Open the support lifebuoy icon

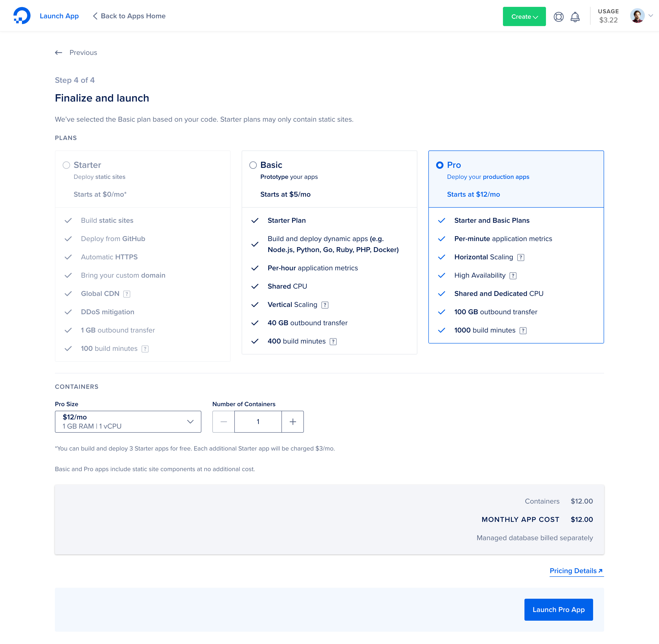coord(559,16)
